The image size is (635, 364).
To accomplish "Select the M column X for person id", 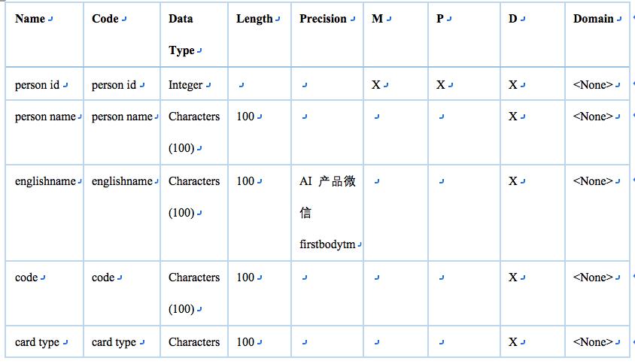I will pyautogui.click(x=376, y=85).
